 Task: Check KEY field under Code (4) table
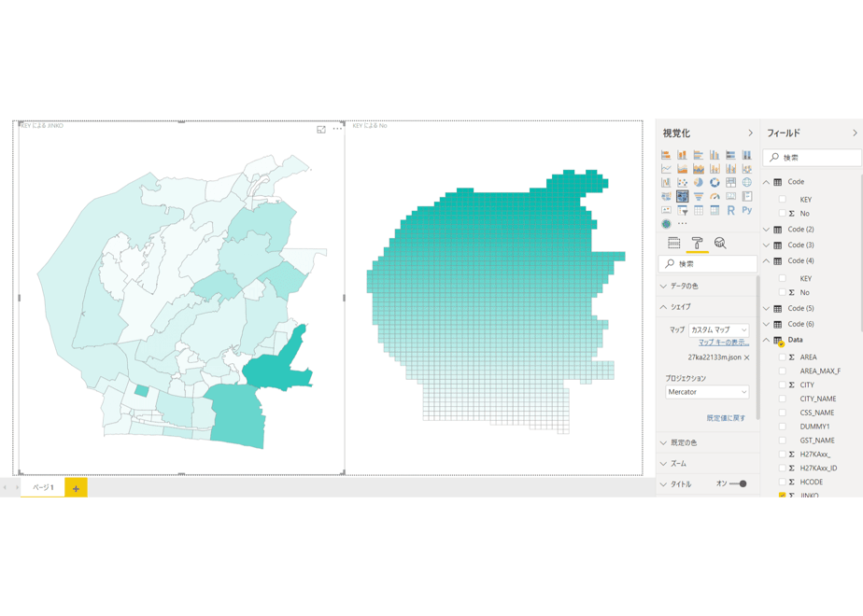click(782, 278)
